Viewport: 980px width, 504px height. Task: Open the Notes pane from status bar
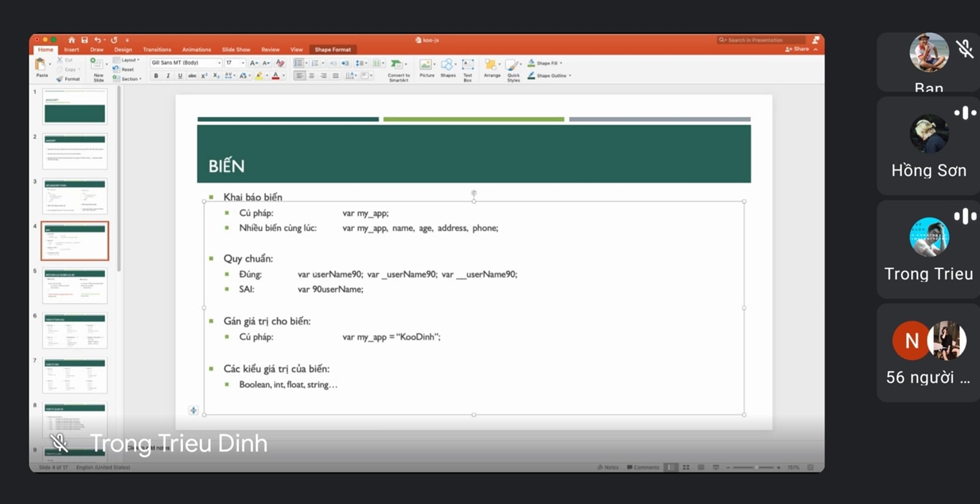[x=608, y=467]
